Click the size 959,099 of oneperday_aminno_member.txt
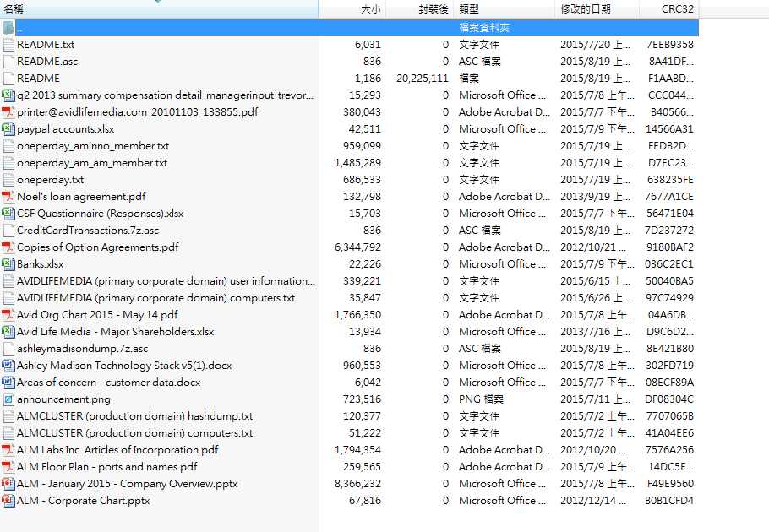The height and width of the screenshot is (532, 769). [x=362, y=146]
